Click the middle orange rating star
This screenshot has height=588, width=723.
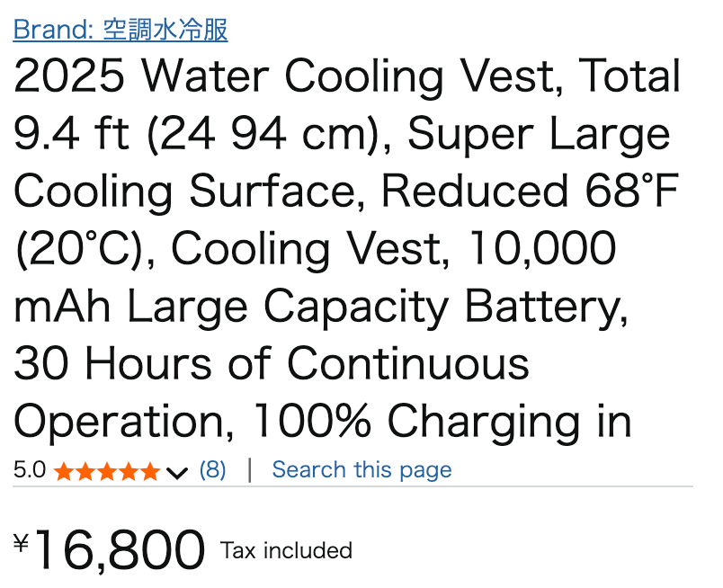pos(107,472)
